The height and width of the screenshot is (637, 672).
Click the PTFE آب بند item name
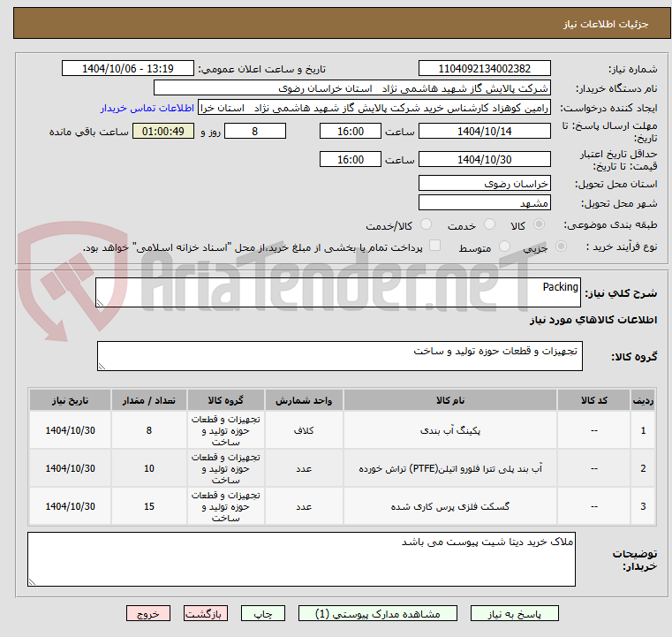click(450, 468)
